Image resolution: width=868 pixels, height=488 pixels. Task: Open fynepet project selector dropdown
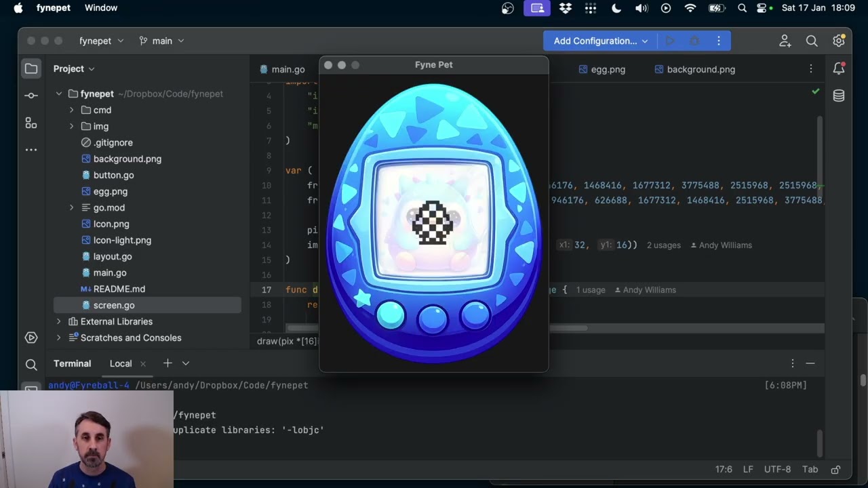coord(102,41)
